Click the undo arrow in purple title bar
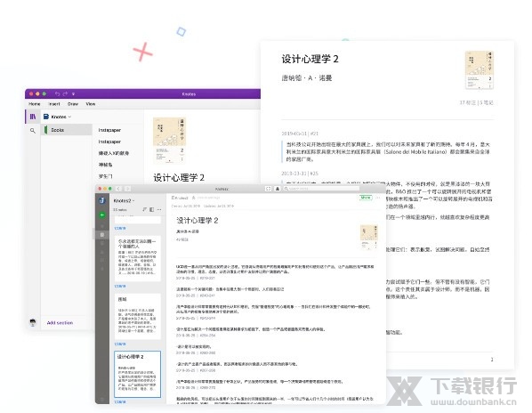This screenshot has height=413, width=532. (57, 93)
